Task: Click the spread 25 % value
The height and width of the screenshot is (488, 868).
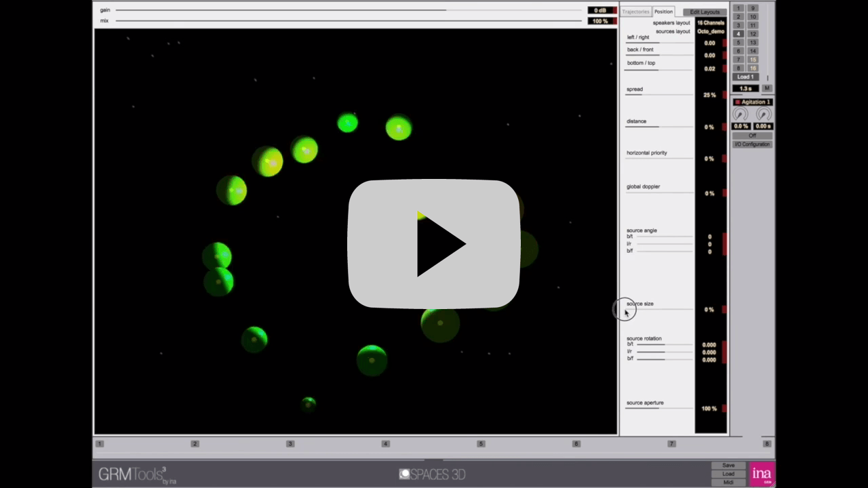Action: point(709,95)
